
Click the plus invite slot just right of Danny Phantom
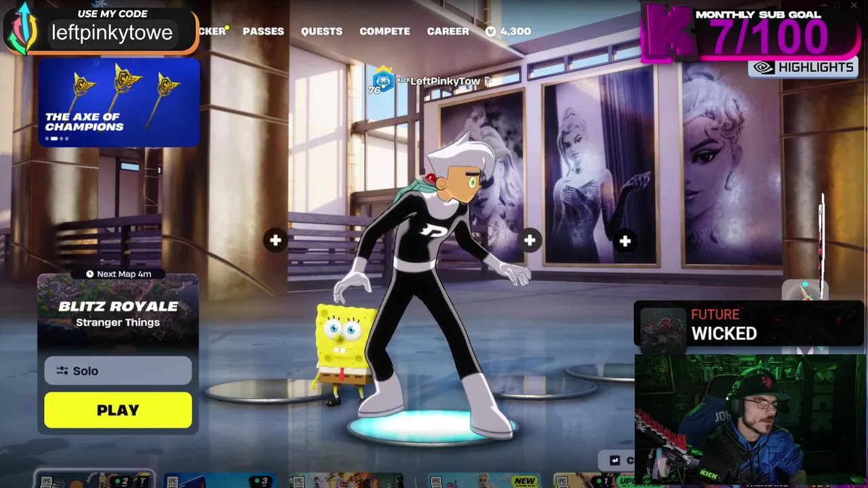coord(530,240)
